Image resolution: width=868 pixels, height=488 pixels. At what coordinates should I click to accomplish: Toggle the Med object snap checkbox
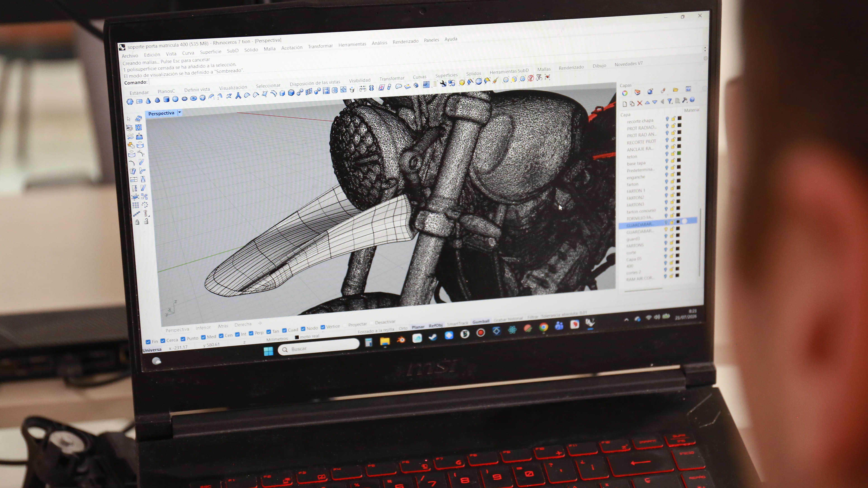point(203,337)
